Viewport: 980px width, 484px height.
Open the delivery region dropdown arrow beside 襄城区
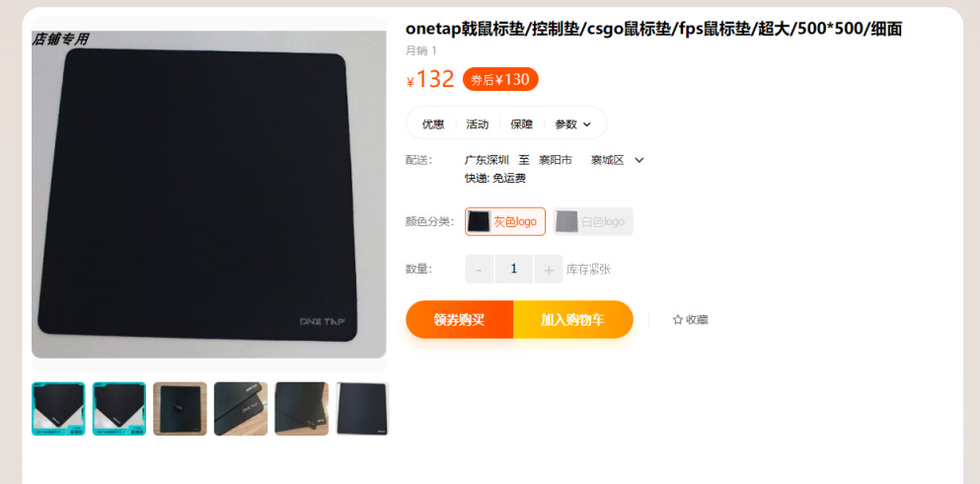pos(639,160)
